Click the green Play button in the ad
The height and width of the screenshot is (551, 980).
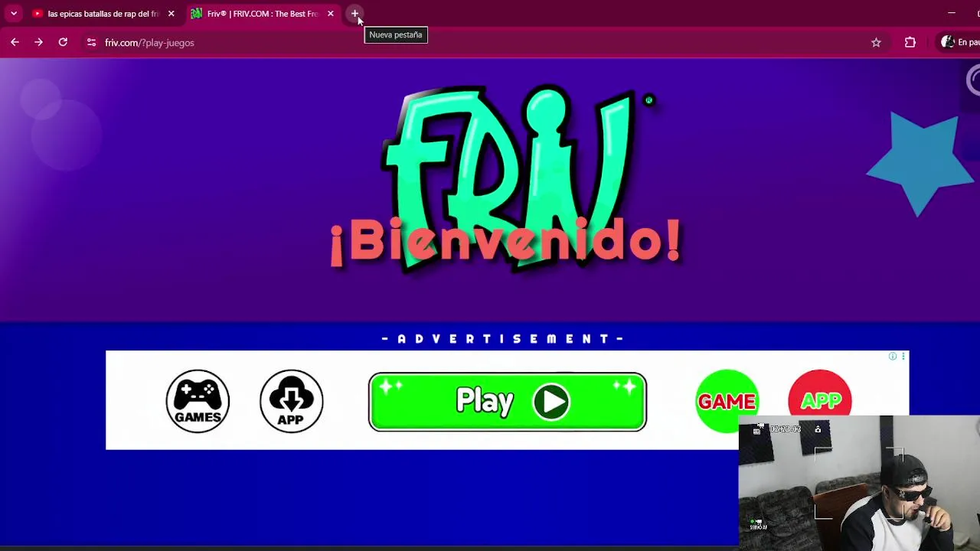[x=508, y=402]
